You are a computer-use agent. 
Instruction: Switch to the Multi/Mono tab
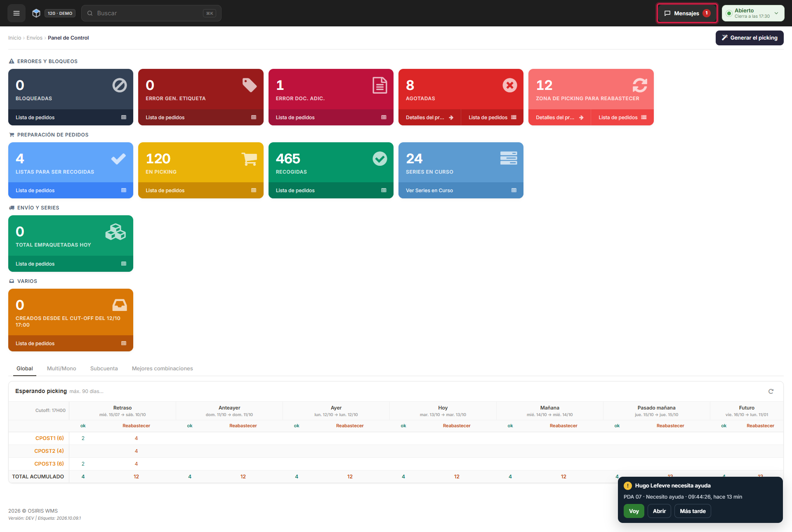[x=61, y=369]
